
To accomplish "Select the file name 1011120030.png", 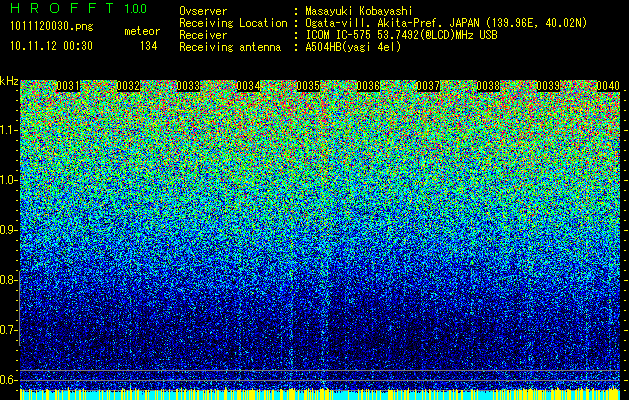I will click(x=52, y=27).
